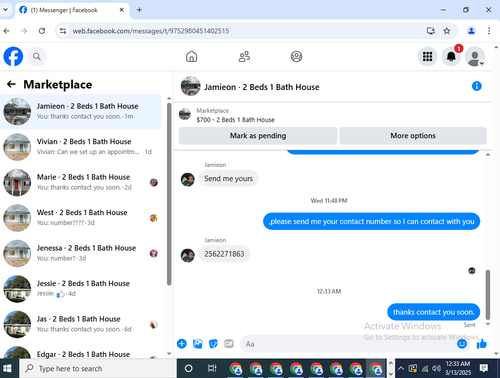The image size is (500, 378).
Task: Open West conversation in the list
Action: click(x=81, y=218)
